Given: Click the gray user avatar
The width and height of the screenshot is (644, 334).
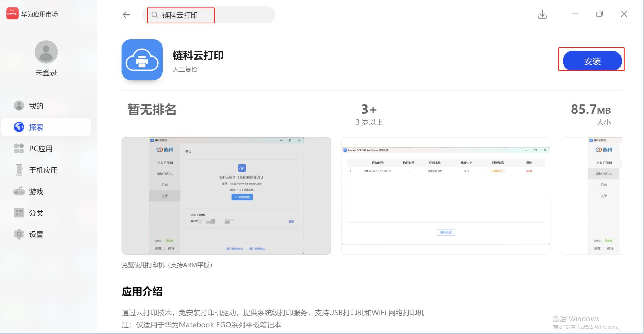Looking at the screenshot, I should pos(46,52).
